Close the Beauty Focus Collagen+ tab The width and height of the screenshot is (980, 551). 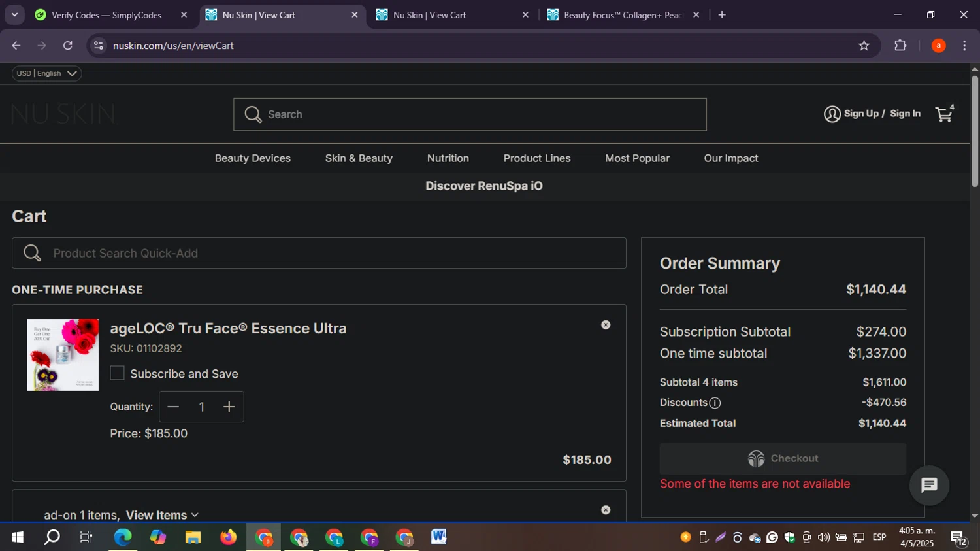tap(696, 14)
